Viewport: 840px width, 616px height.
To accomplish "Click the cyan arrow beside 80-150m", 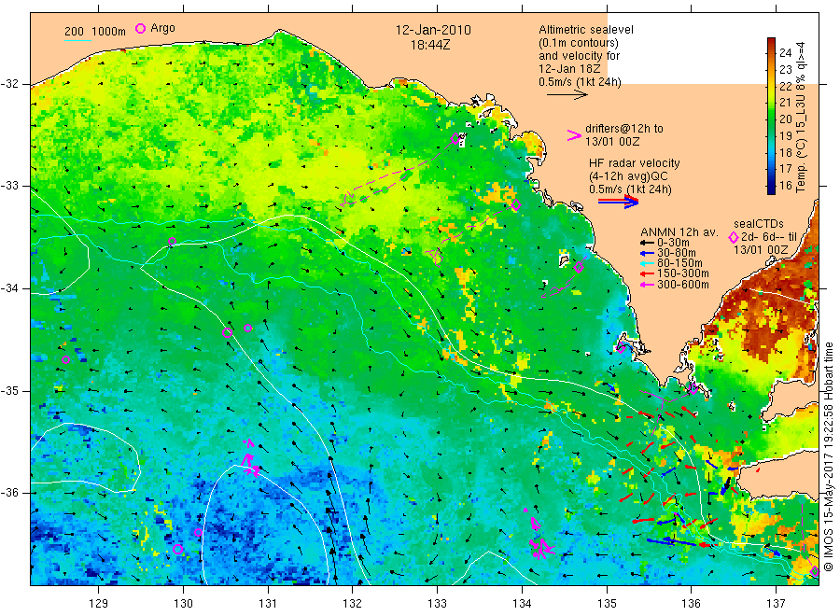I will point(647,263).
